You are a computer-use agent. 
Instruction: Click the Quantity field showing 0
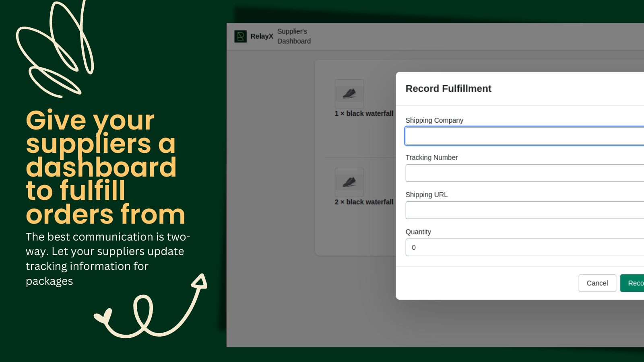pyautogui.click(x=525, y=247)
